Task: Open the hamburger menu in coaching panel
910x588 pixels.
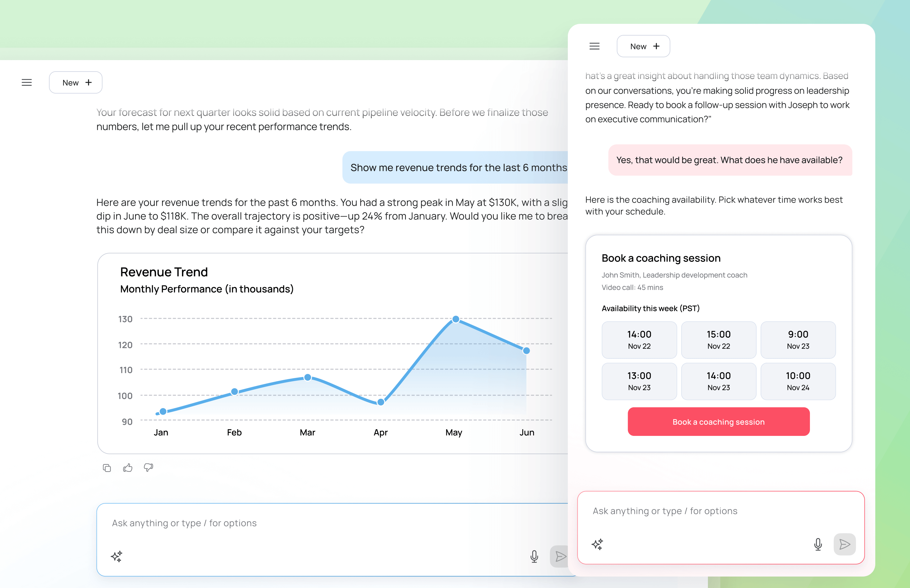Action: point(594,46)
